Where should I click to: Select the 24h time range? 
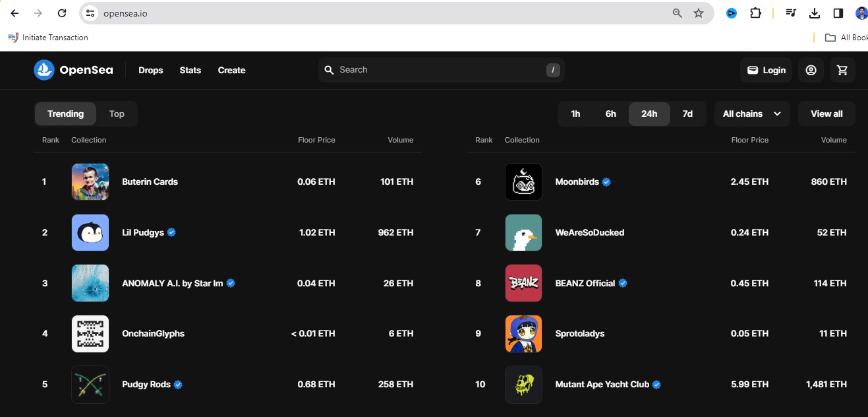649,113
